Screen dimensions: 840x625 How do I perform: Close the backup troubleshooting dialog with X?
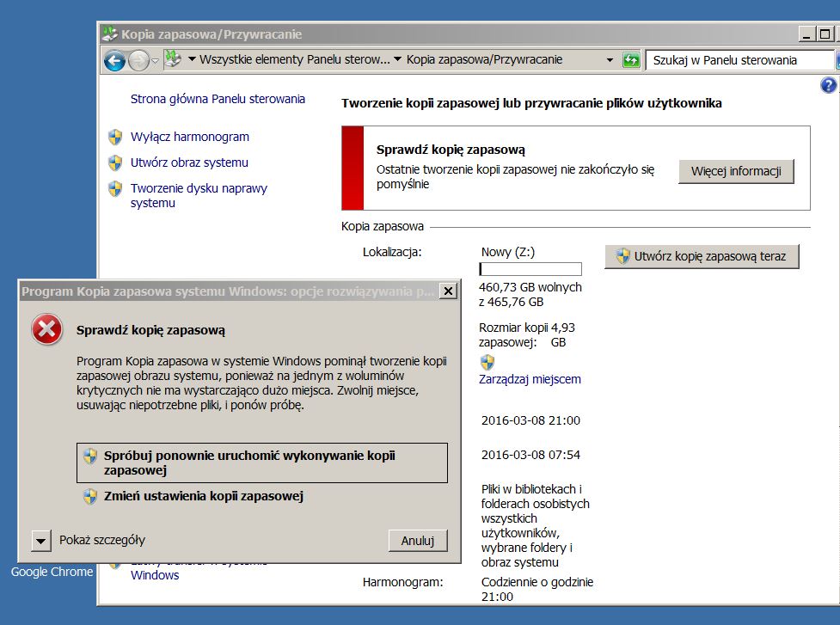pyautogui.click(x=448, y=291)
